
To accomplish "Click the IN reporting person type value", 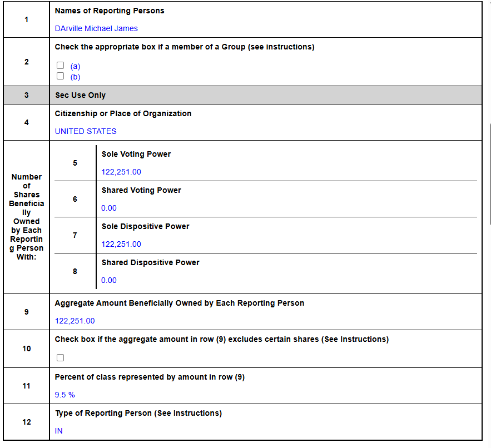I will (58, 431).
